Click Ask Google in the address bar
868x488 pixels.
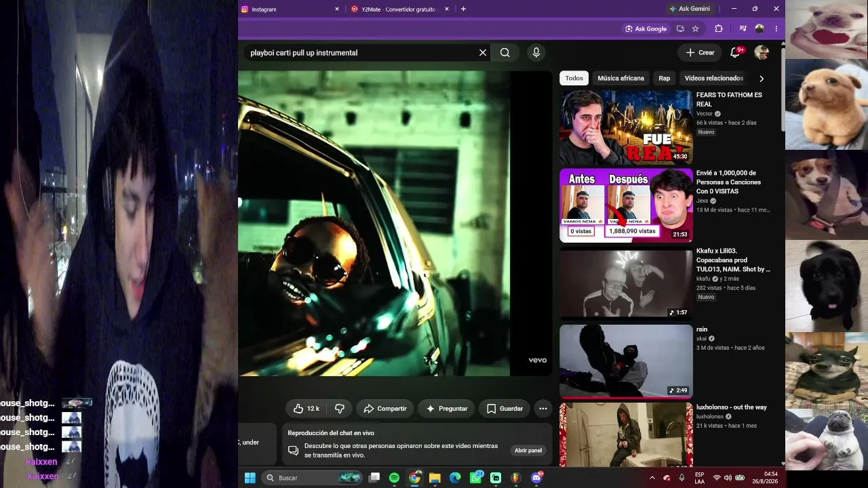[x=646, y=29]
